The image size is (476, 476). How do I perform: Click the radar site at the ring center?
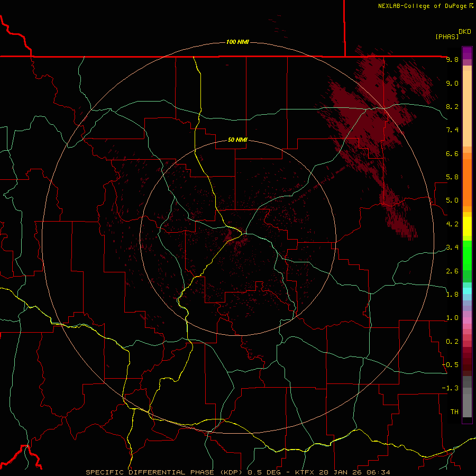point(238,237)
